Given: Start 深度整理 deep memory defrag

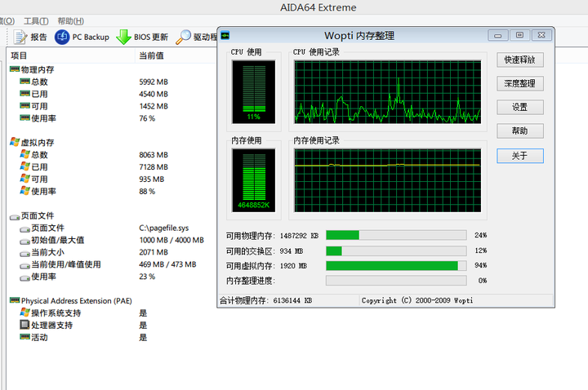Looking at the screenshot, I should click(519, 83).
